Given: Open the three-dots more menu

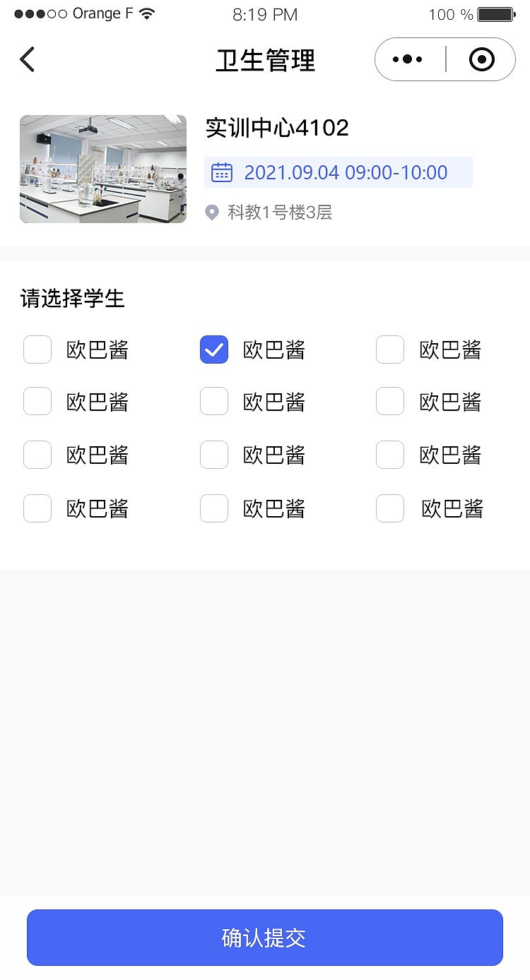Looking at the screenshot, I should tap(408, 60).
